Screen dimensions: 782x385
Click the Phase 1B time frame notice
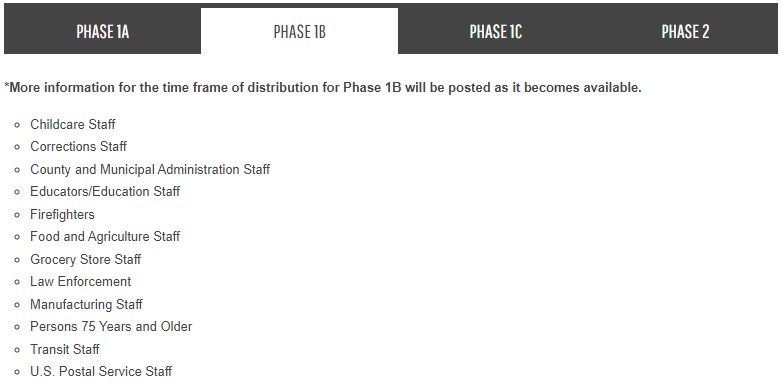point(323,88)
